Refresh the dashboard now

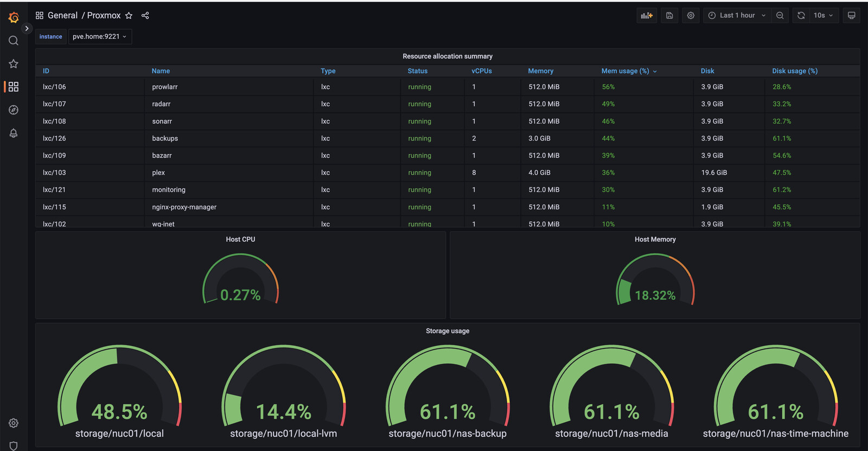[801, 15]
